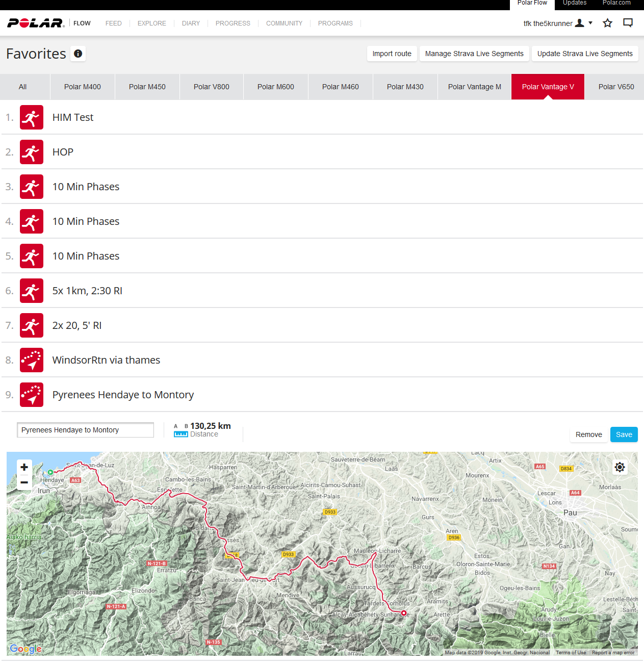Click the route end marker on map
644x666 pixels.
coord(403,613)
